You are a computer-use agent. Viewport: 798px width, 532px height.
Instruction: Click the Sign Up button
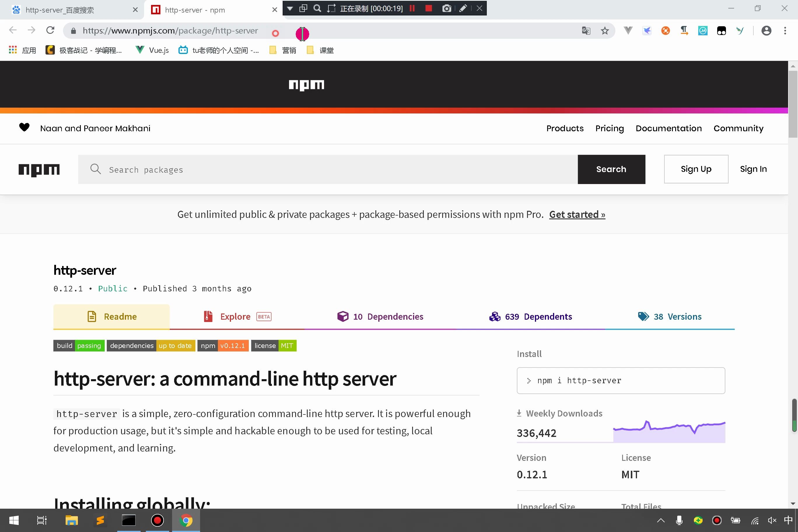[696, 169]
